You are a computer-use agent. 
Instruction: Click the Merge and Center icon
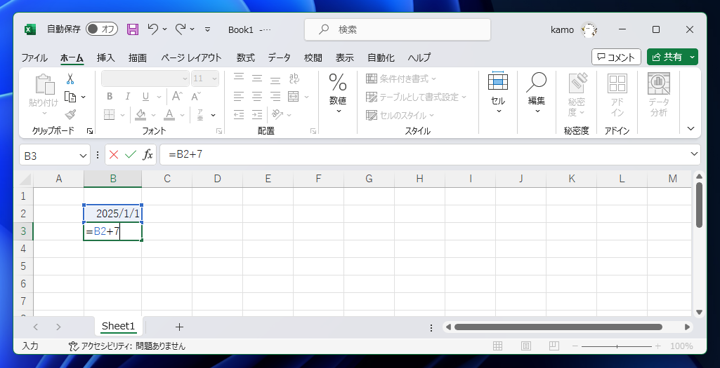point(293,96)
